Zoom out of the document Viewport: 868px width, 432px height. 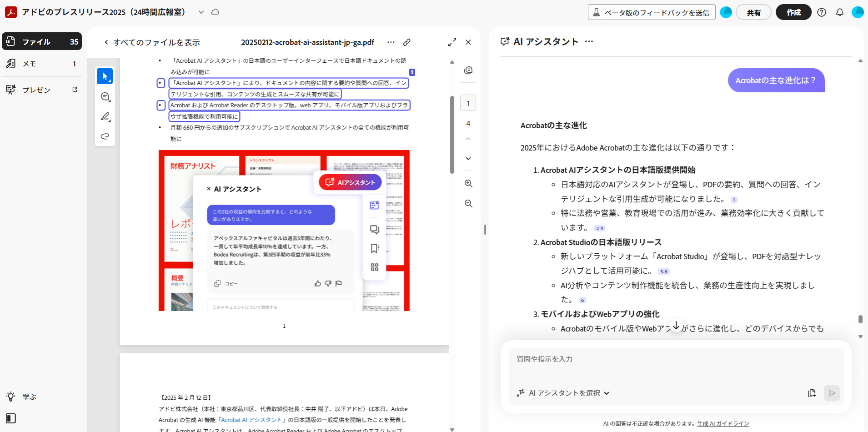(468, 203)
